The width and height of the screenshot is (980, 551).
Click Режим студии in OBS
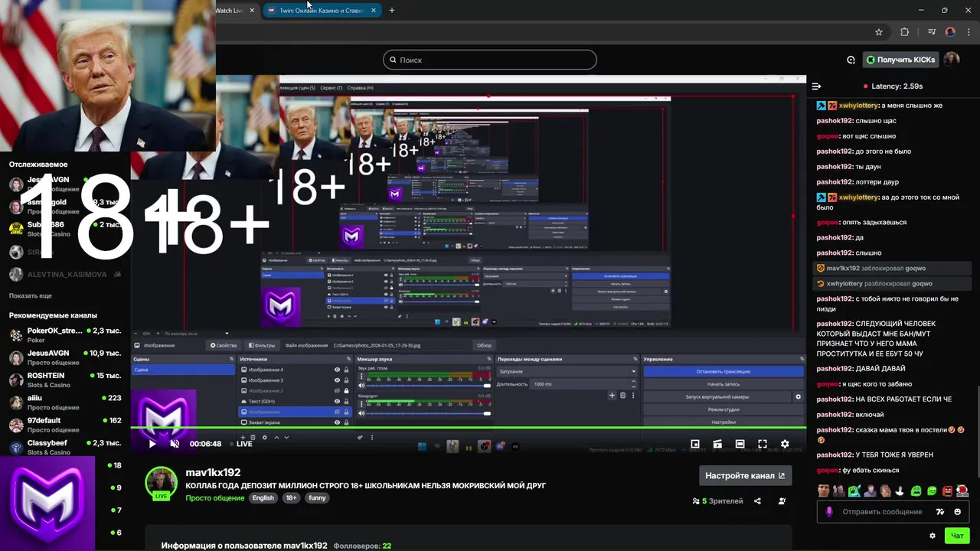tap(724, 409)
